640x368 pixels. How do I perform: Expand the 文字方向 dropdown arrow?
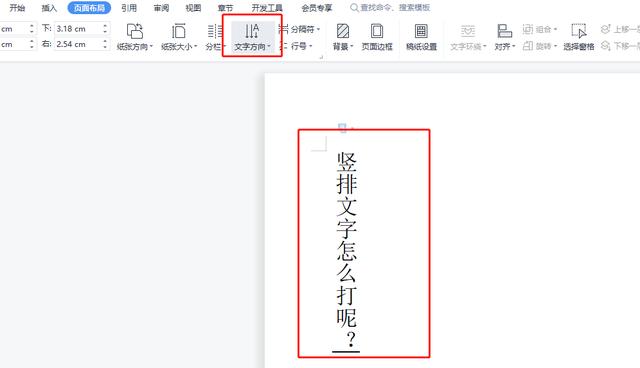click(269, 47)
